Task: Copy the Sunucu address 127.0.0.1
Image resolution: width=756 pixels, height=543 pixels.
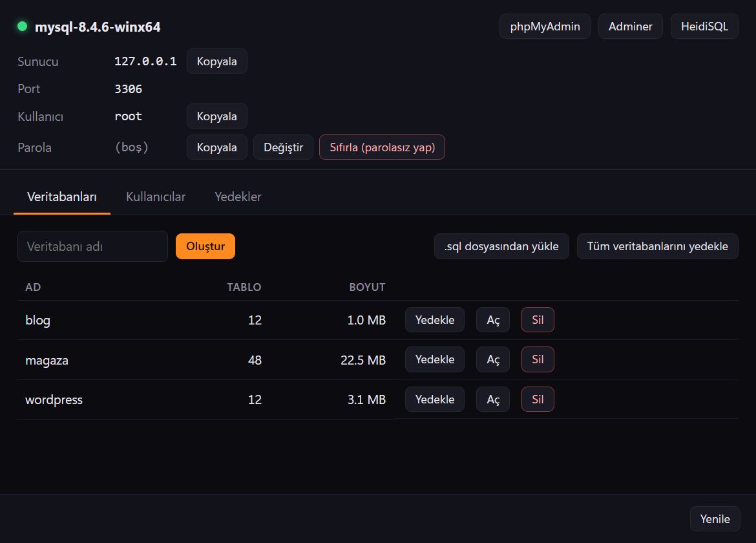Action: [x=217, y=61]
